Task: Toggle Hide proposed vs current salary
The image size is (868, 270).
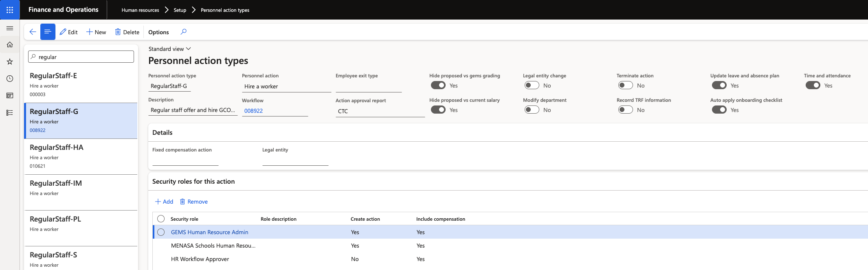Action: 438,110
